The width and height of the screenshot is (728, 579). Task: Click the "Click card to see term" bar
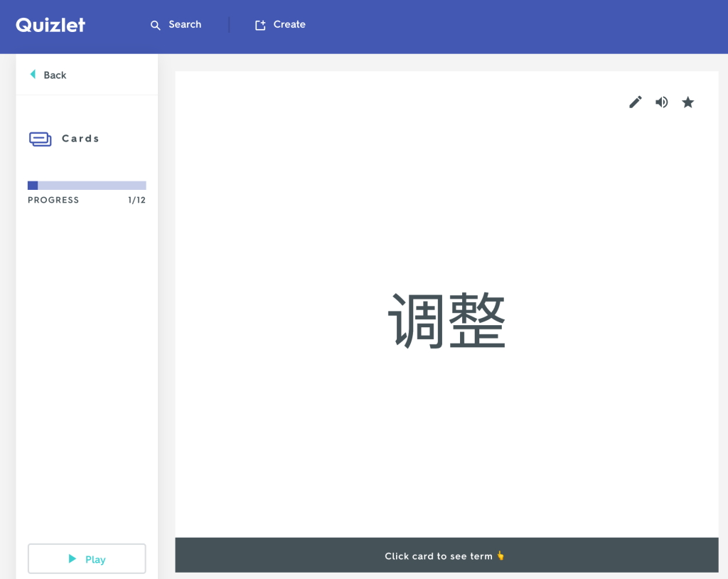438,556
